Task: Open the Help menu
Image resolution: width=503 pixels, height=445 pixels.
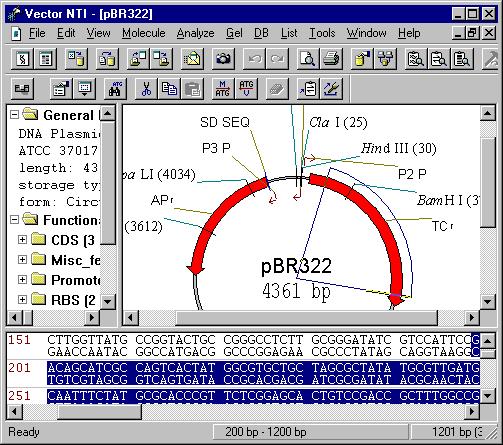Action: click(409, 33)
